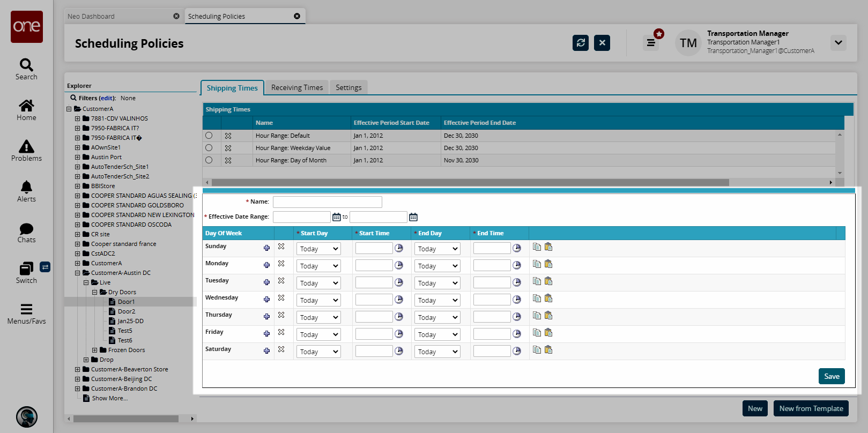
Task: Open the Chats sidebar icon
Action: tap(26, 233)
